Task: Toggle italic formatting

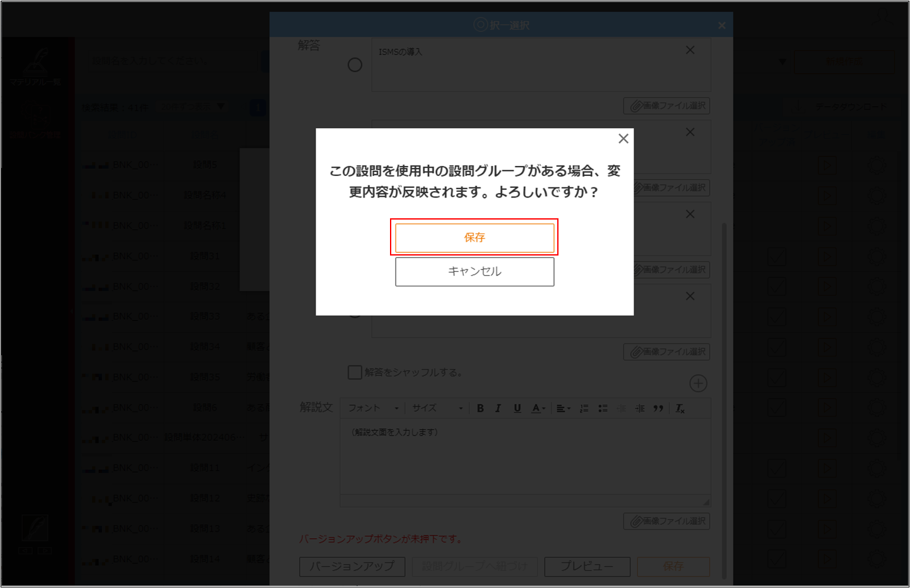Action: 499,408
